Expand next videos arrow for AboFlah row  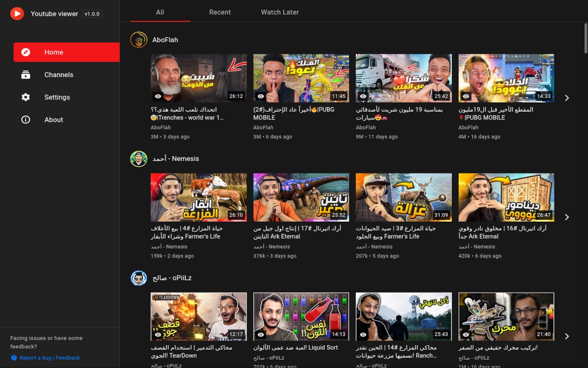[x=567, y=98]
